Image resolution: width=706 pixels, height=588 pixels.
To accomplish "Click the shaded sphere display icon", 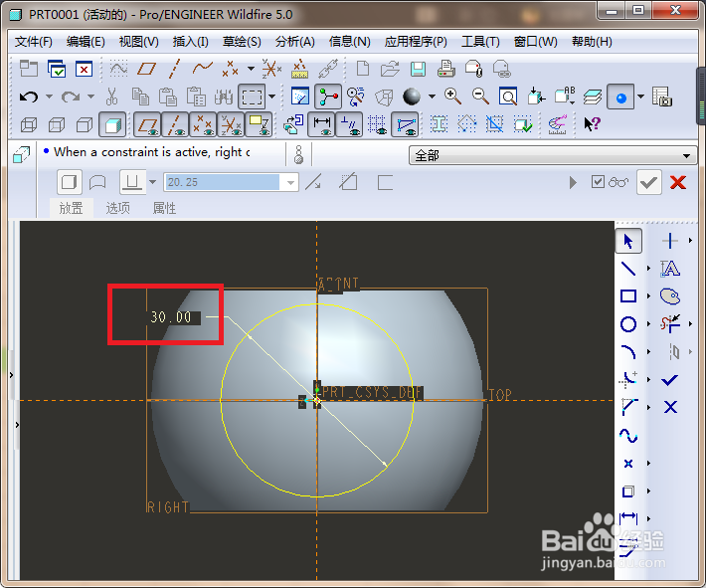I will pyautogui.click(x=412, y=97).
